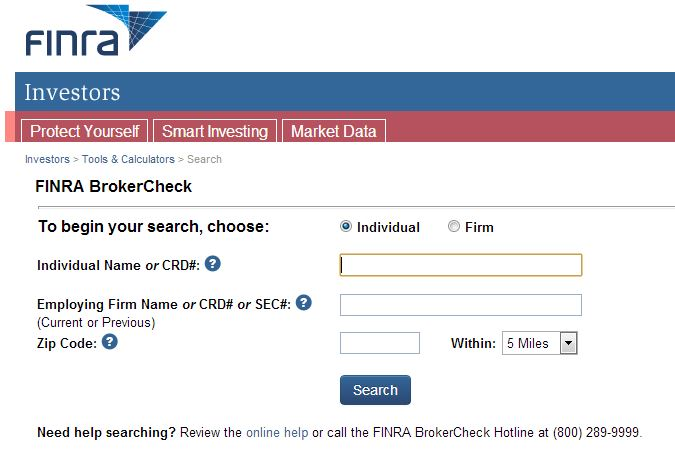The width and height of the screenshot is (675, 458).
Task: Open the Protect Yourself tab
Action: coord(84,131)
